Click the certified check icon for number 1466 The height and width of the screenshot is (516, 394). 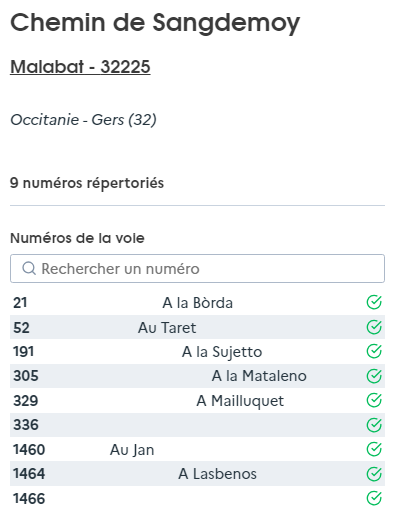[x=374, y=498]
